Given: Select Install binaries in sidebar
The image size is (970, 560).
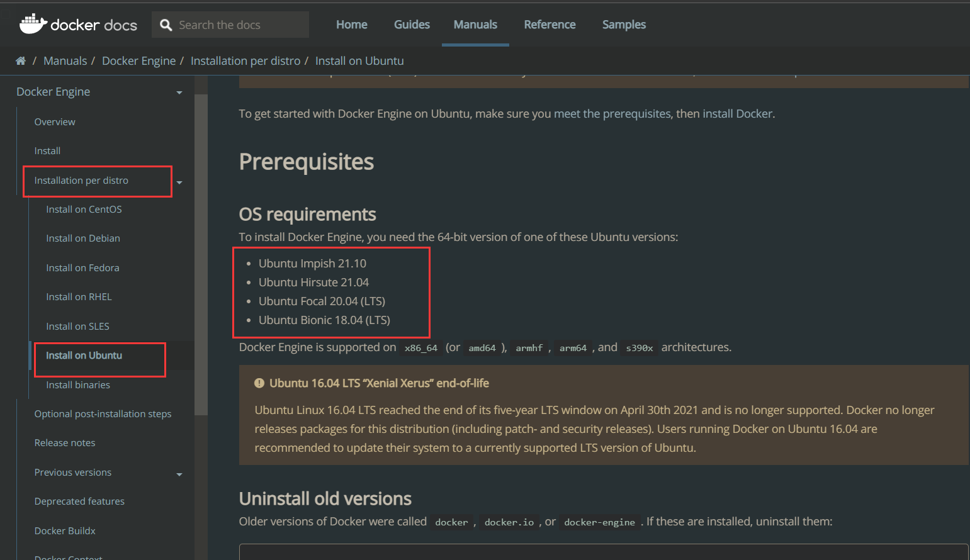Looking at the screenshot, I should (78, 385).
